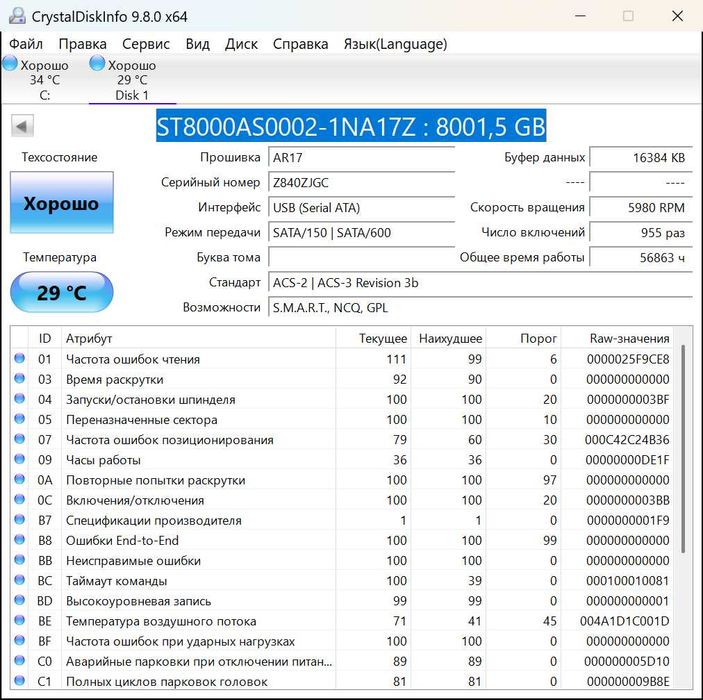Click the empty Буква тома field
Image resolution: width=703 pixels, height=700 pixels.
pos(361,258)
